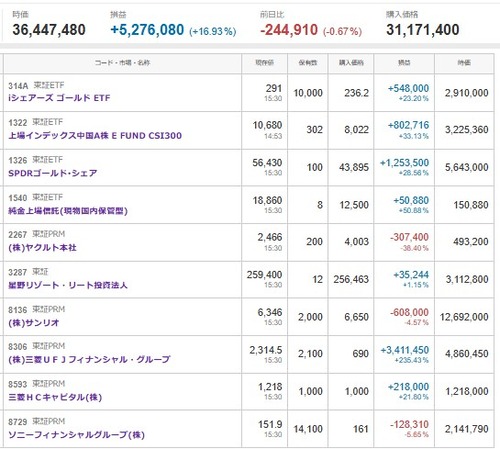Image resolution: width=500 pixels, height=449 pixels.
Task: Select profit value +548,000
Action: (x=408, y=88)
